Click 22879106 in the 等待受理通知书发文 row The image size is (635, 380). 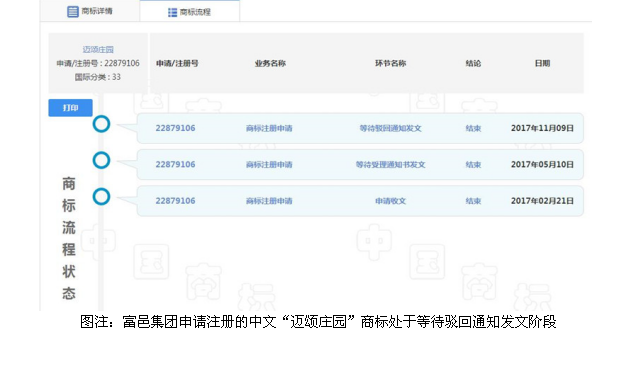coord(175,164)
